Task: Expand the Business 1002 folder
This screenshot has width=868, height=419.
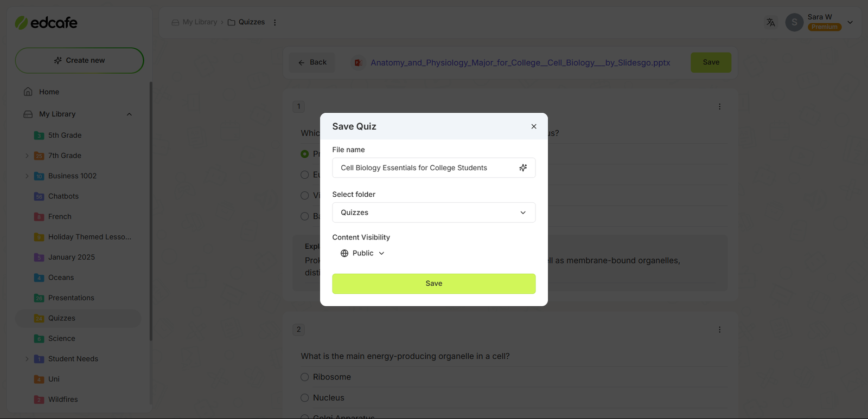Action: pos(27,176)
